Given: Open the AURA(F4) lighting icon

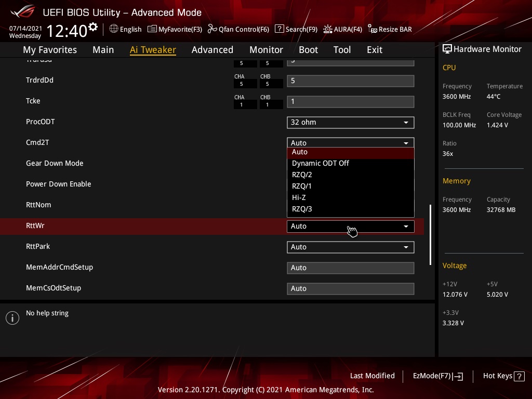Looking at the screenshot, I should point(328,29).
